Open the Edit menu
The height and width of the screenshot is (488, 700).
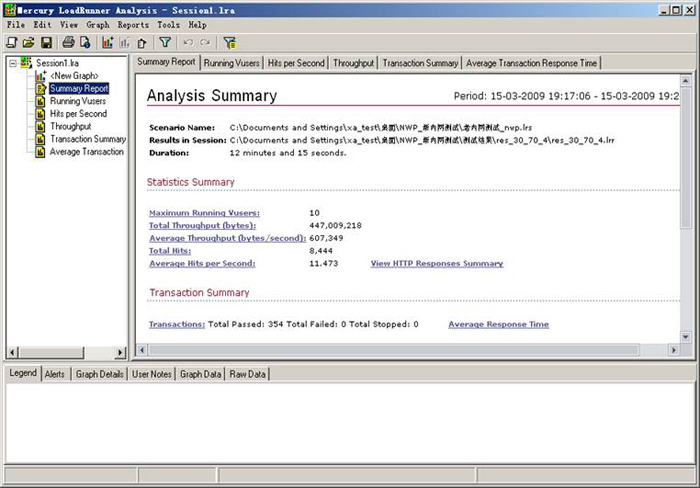(x=42, y=25)
